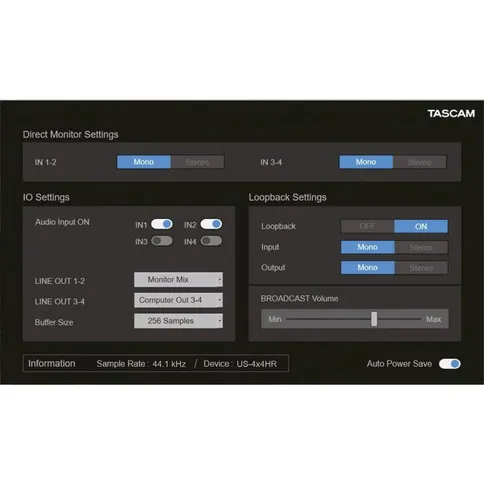Click the TASCAM logo
The height and width of the screenshot is (484, 484).
tap(451, 114)
